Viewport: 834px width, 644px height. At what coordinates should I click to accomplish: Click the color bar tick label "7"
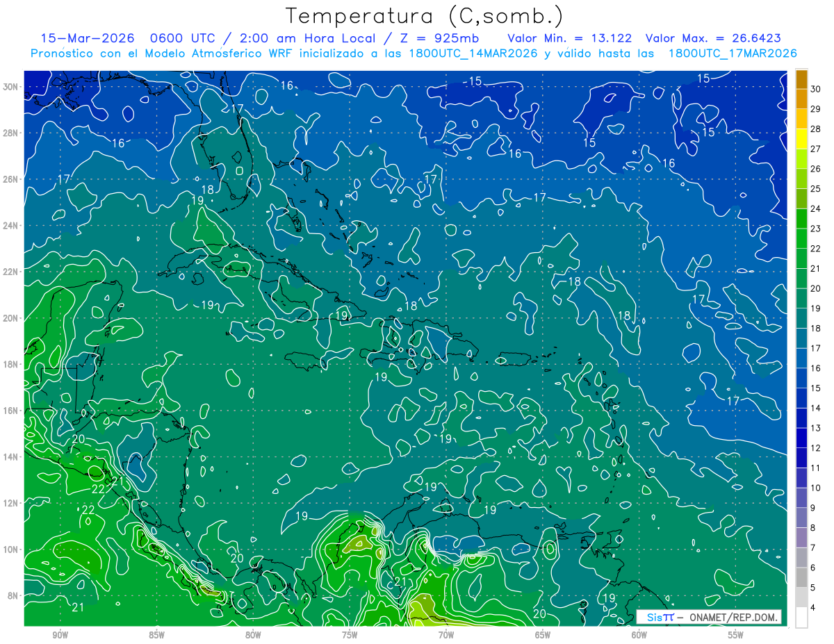click(x=814, y=547)
